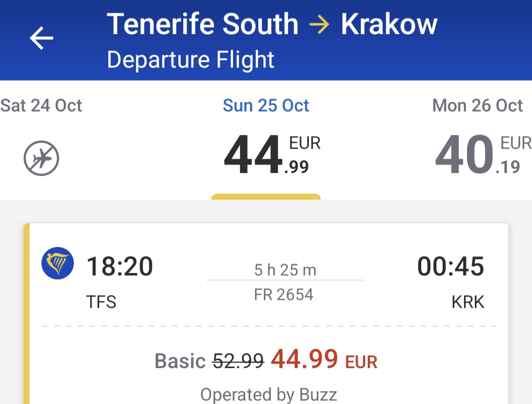Go back using the white arrow icon
The height and width of the screenshot is (404, 532).
click(41, 38)
